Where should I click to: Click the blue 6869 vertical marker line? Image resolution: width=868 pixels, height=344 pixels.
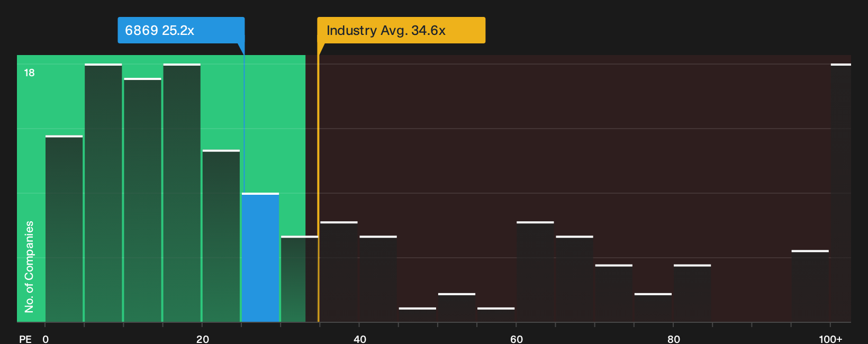click(244, 124)
